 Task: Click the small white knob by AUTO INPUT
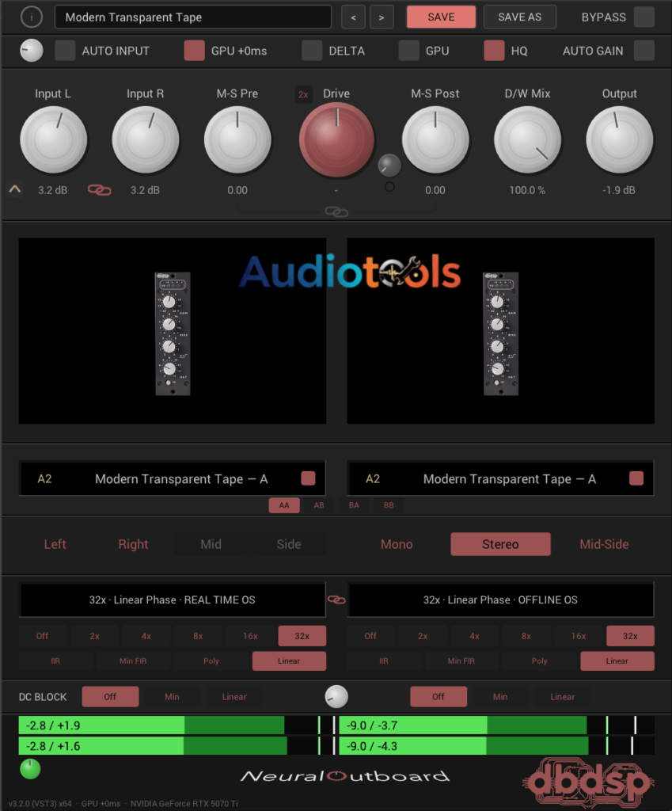coord(32,51)
